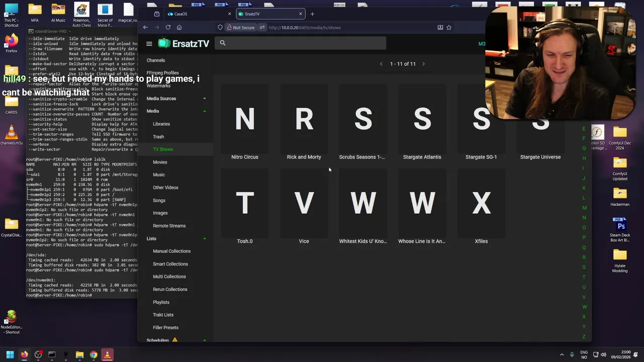Bookmark this page with the star
This screenshot has width=644, height=362.
[449, 28]
